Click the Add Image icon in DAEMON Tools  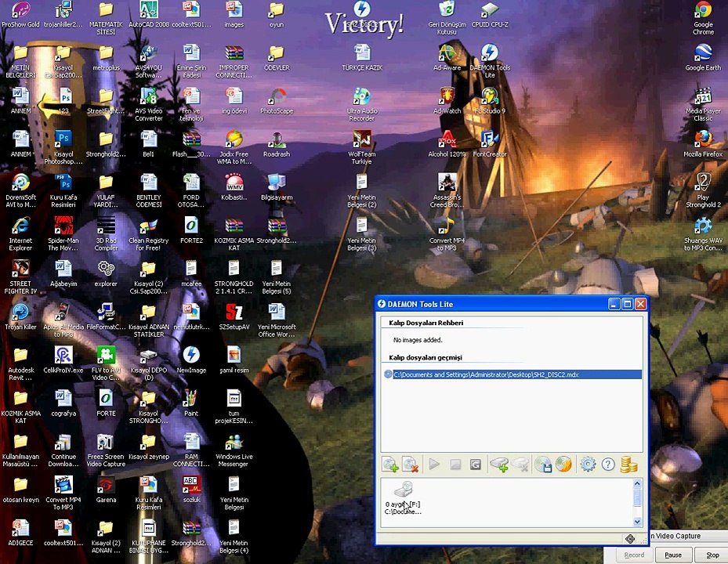coord(390,465)
